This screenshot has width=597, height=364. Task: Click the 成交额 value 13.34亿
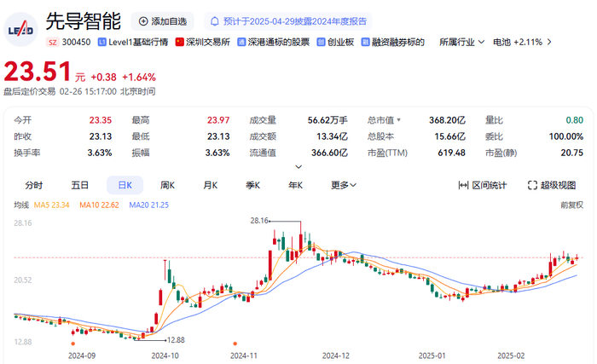[332, 136]
